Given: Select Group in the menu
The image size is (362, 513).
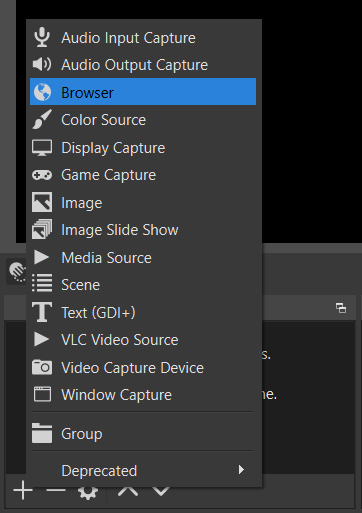Looking at the screenshot, I should (143, 433).
